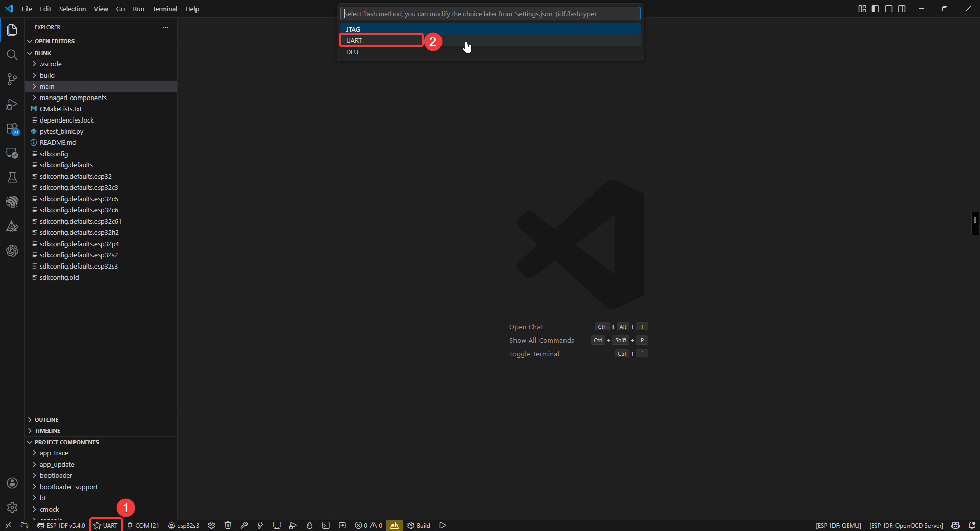Collapse the PROJECT COMPONENTS section
The height and width of the screenshot is (531, 980).
point(101,442)
